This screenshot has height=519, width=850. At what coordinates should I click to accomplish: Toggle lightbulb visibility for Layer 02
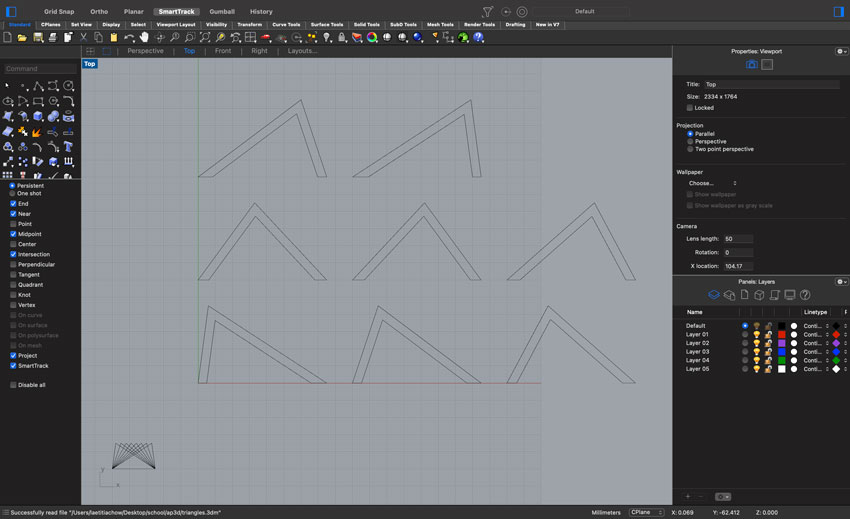[x=757, y=343]
